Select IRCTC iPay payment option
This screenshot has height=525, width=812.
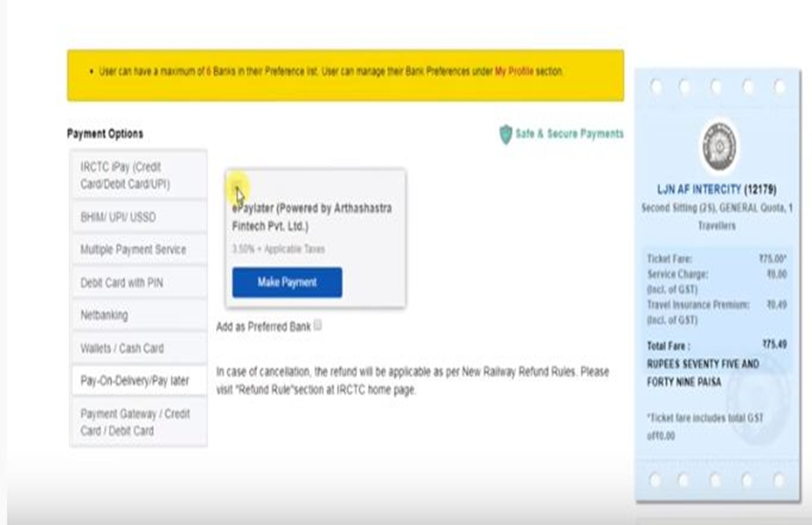138,175
